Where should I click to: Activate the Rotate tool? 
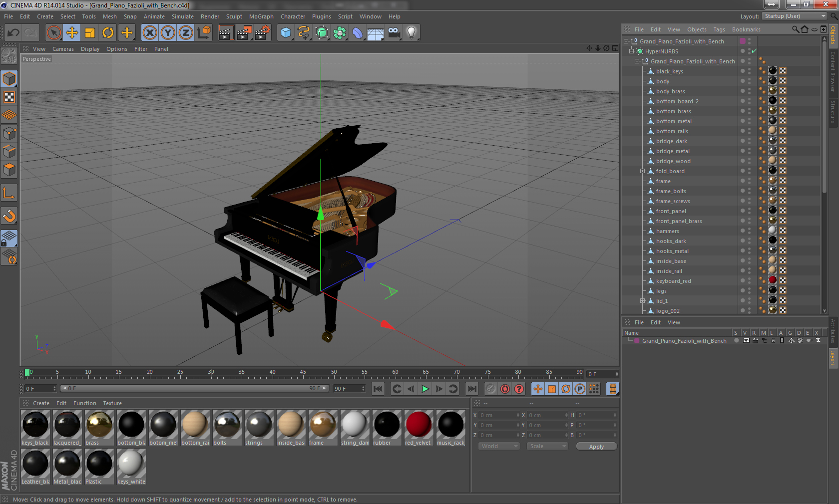click(x=108, y=33)
